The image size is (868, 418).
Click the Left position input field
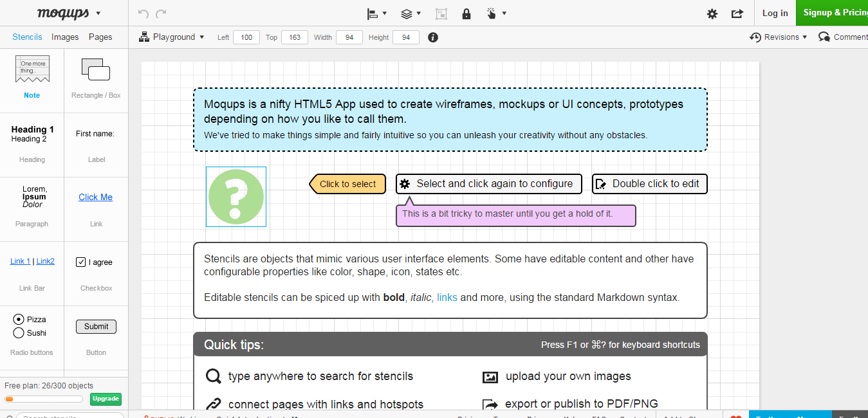pos(246,37)
